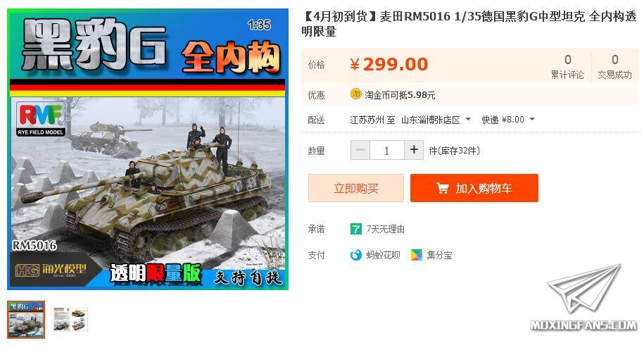The width and height of the screenshot is (644, 350).
Task: Select the second instruction sheet thumbnail
Action: coord(70,319)
